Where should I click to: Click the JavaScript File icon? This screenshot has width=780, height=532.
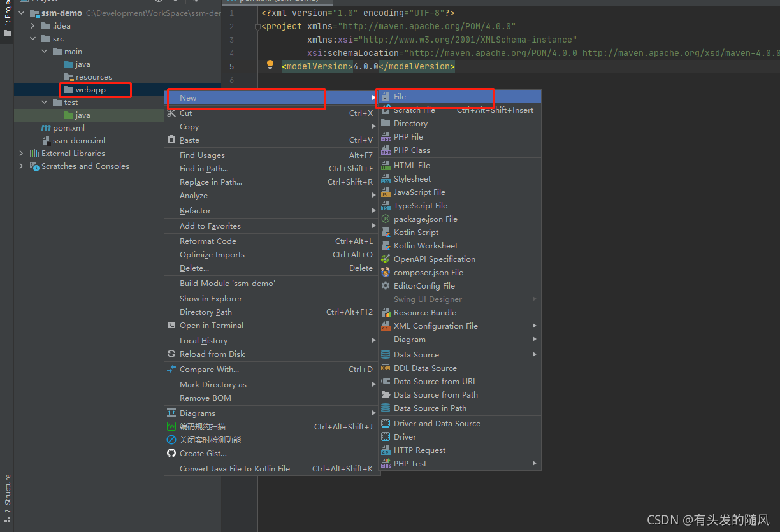pyautogui.click(x=386, y=192)
